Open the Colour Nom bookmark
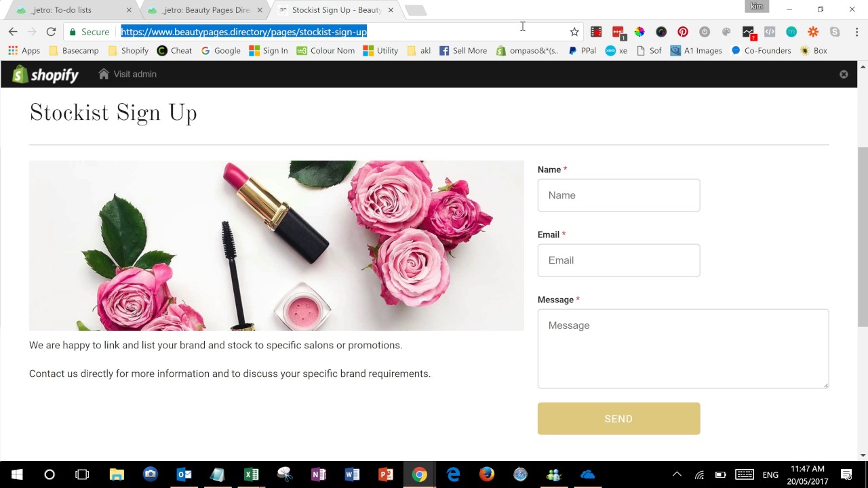868x488 pixels. pyautogui.click(x=325, y=51)
